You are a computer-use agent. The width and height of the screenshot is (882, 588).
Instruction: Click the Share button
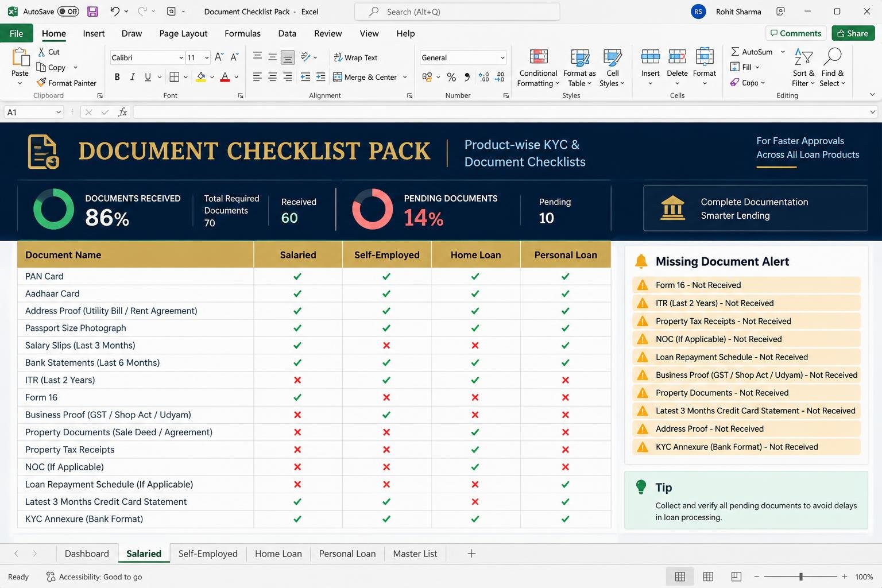coord(853,33)
